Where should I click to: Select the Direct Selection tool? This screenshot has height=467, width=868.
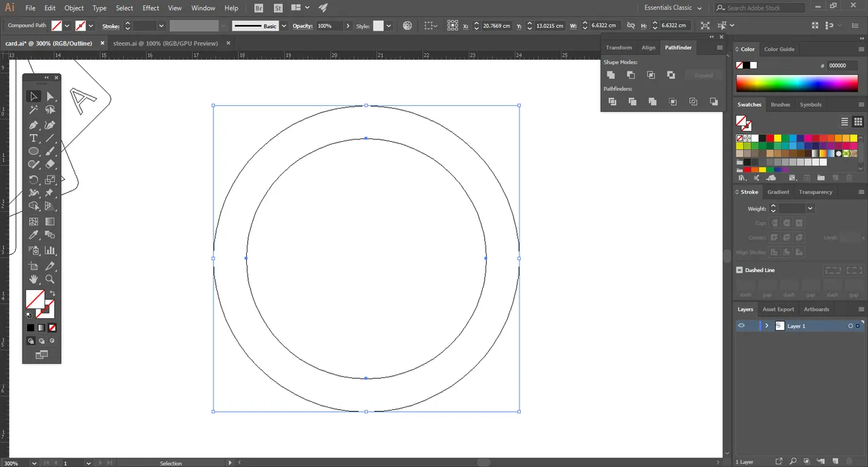(x=50, y=96)
